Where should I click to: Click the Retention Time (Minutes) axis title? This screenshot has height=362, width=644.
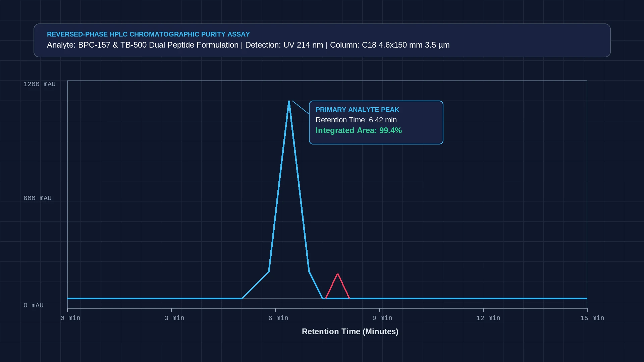coord(350,331)
